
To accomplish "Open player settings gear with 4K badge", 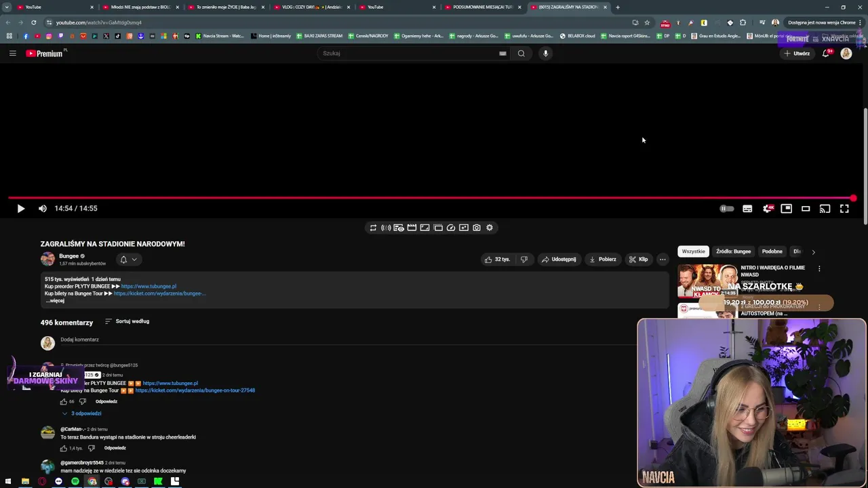I will coord(768,209).
